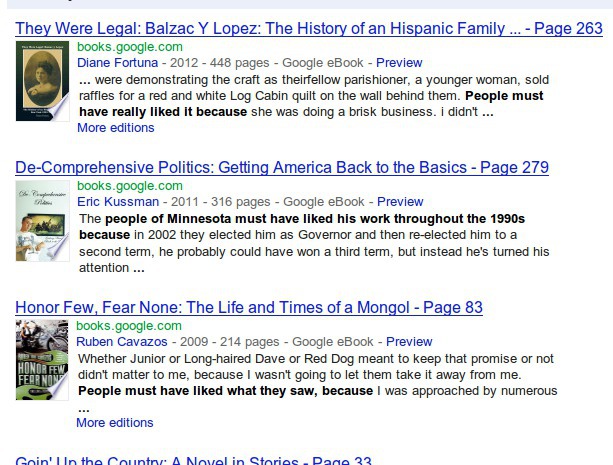Click author link Diane Fortuna

tap(117, 62)
